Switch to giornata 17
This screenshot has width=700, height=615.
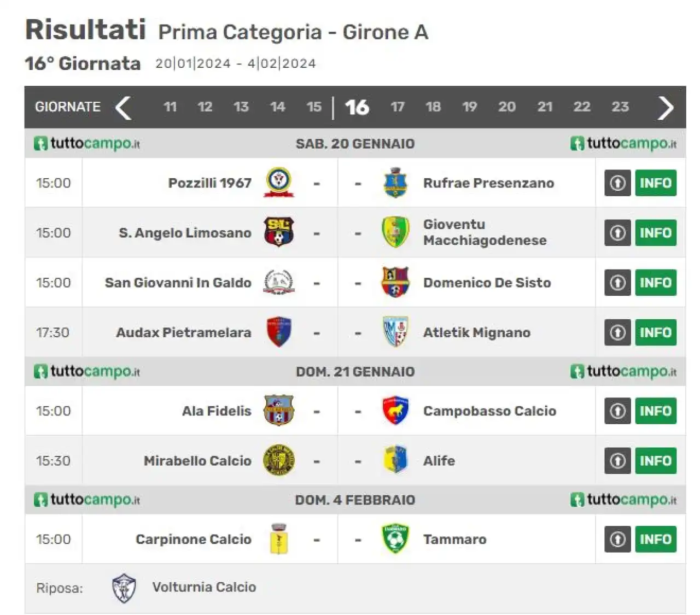click(x=398, y=107)
